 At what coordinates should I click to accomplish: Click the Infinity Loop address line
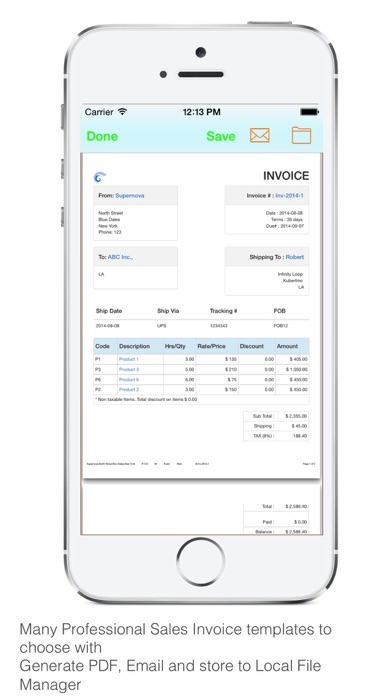click(290, 274)
